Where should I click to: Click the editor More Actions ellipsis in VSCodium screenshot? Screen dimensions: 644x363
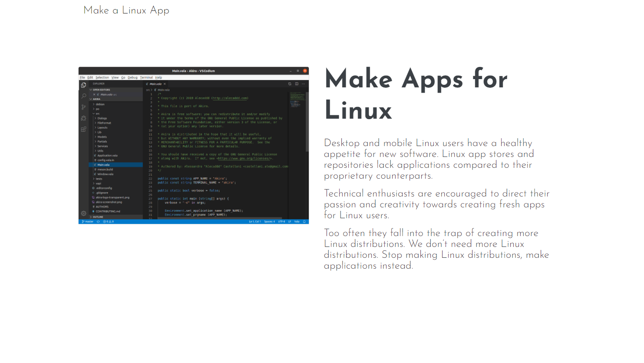click(x=304, y=84)
